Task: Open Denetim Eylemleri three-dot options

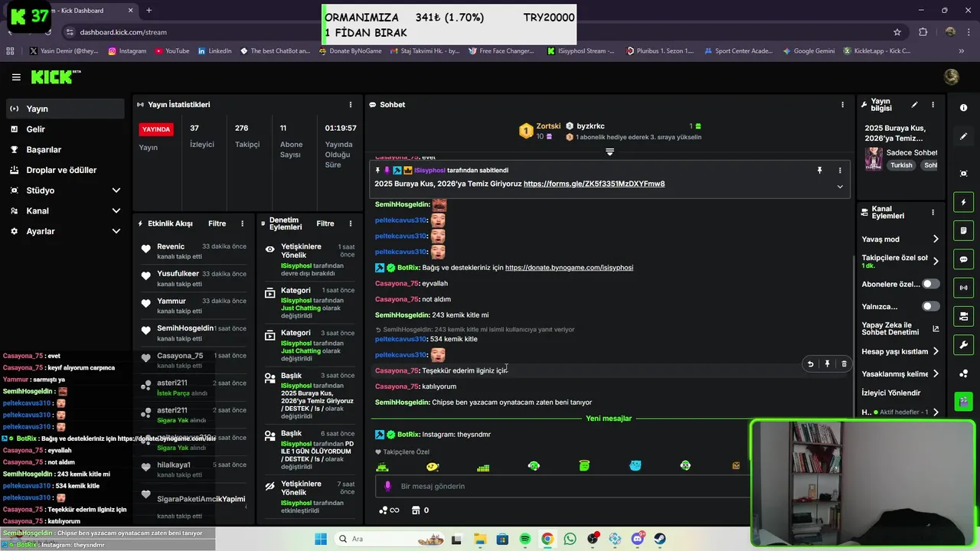Action: [x=351, y=223]
